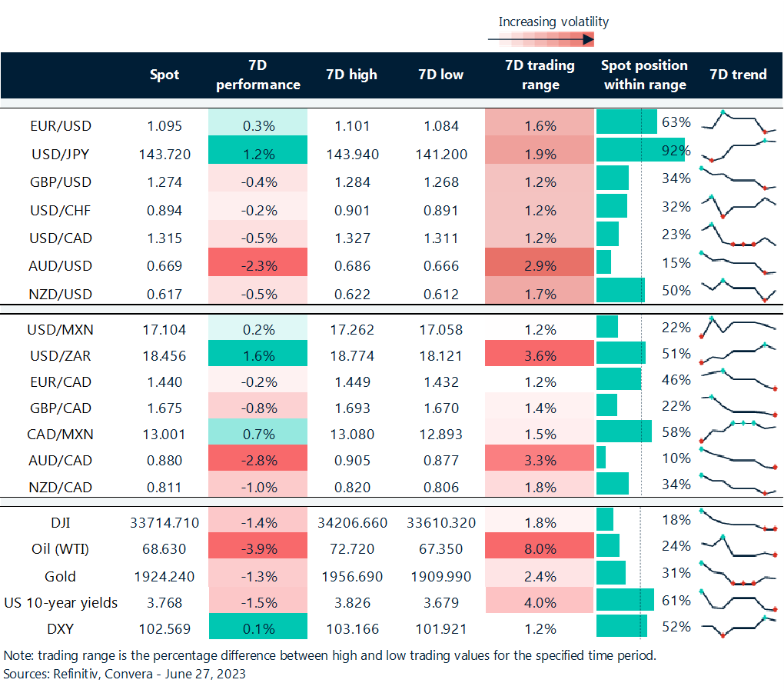Select the US 10-year yields row label
The image size is (784, 693).
(61, 602)
